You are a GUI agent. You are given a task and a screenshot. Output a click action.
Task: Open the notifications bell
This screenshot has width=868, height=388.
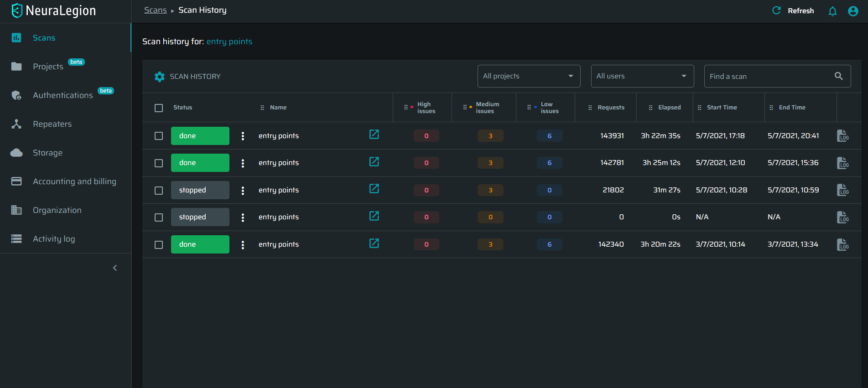point(832,11)
